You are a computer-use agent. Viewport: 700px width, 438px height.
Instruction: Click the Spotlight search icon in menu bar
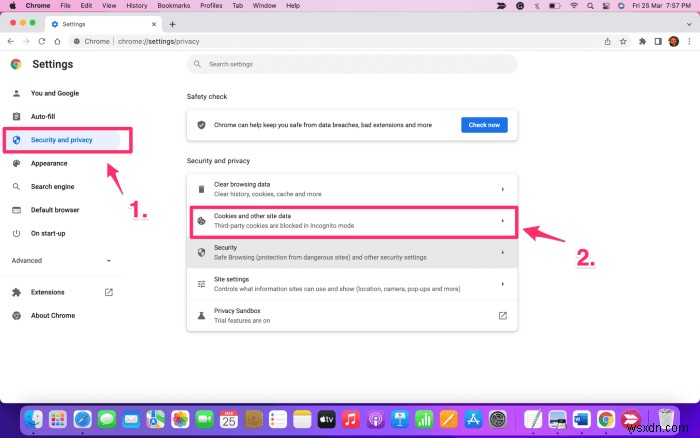(x=590, y=6)
